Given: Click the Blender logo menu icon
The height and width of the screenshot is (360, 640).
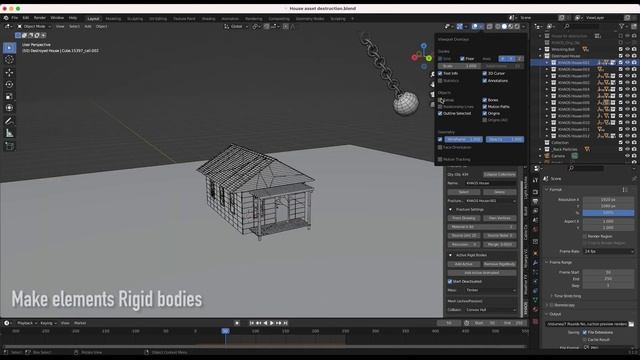Looking at the screenshot, I should coord(6,18).
